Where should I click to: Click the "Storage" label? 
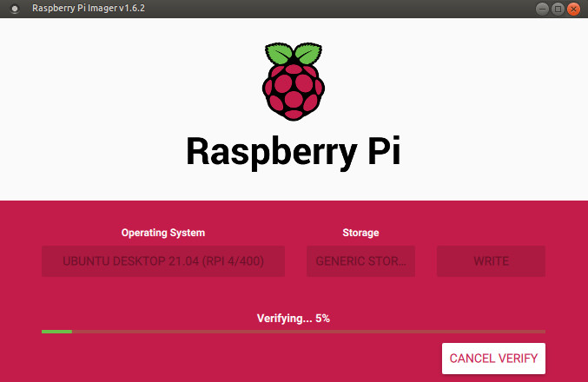360,233
